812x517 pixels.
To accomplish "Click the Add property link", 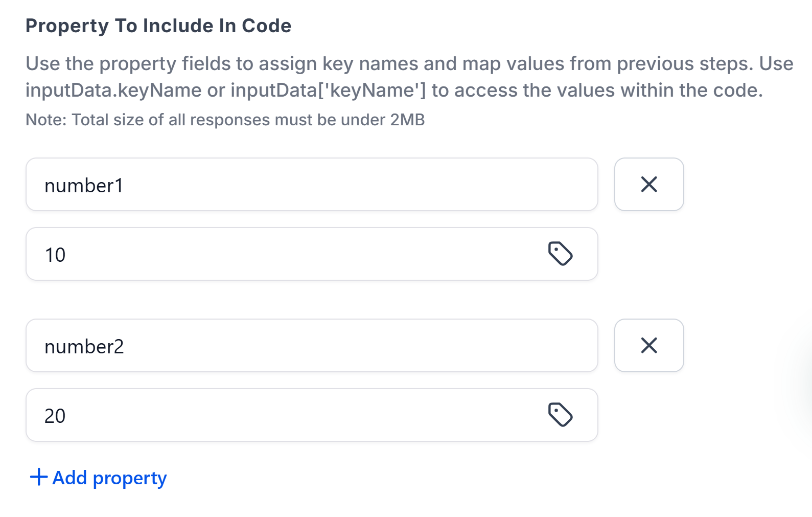I will click(108, 478).
